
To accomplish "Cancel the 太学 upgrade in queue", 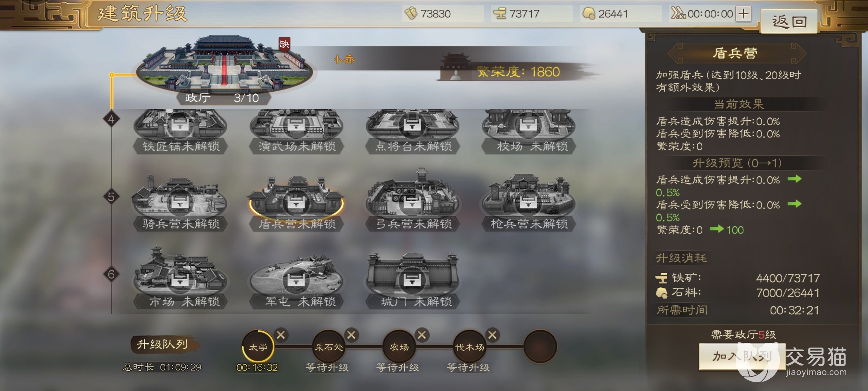I will (281, 335).
